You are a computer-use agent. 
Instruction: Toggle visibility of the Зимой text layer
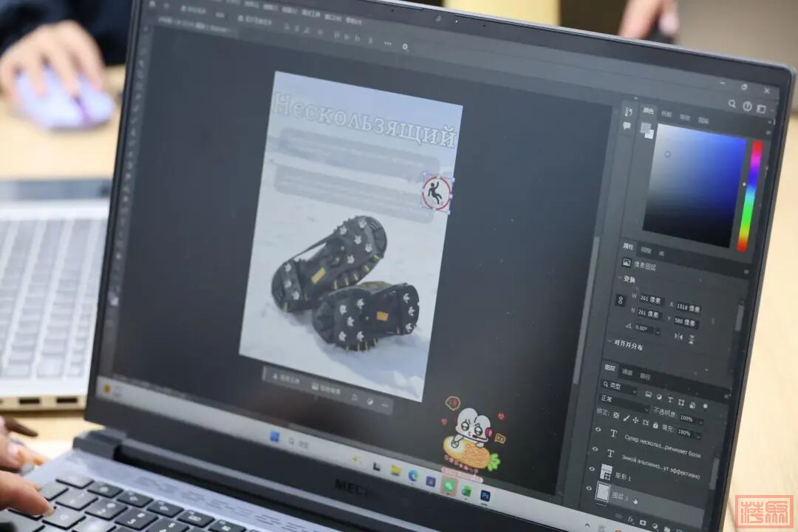pyautogui.click(x=595, y=450)
